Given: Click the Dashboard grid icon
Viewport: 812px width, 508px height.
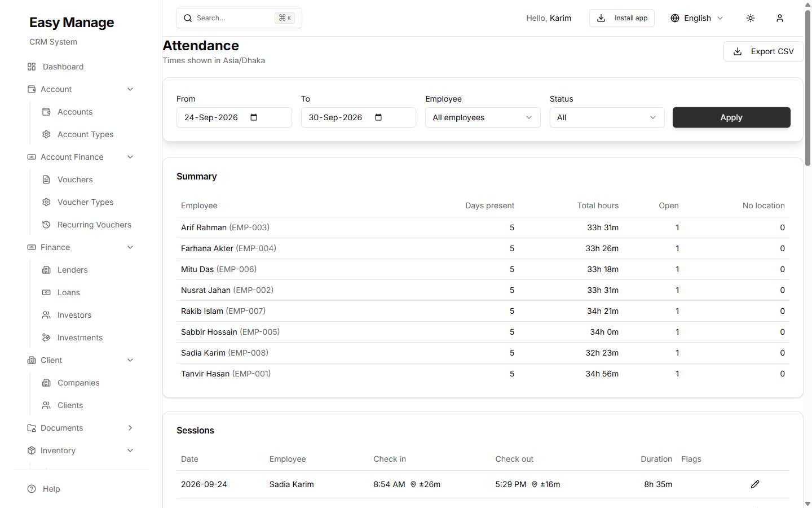Looking at the screenshot, I should pyautogui.click(x=32, y=67).
